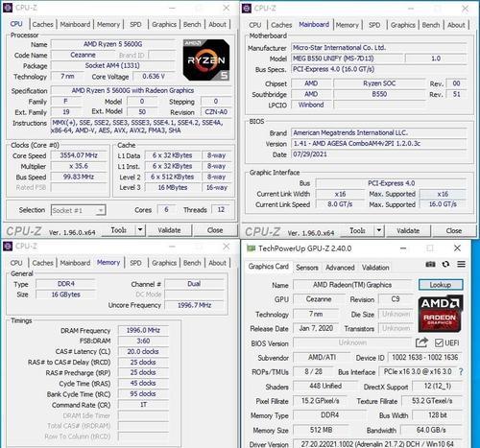
Task: Open Bench tab in Mainboard window
Action: (x=431, y=25)
